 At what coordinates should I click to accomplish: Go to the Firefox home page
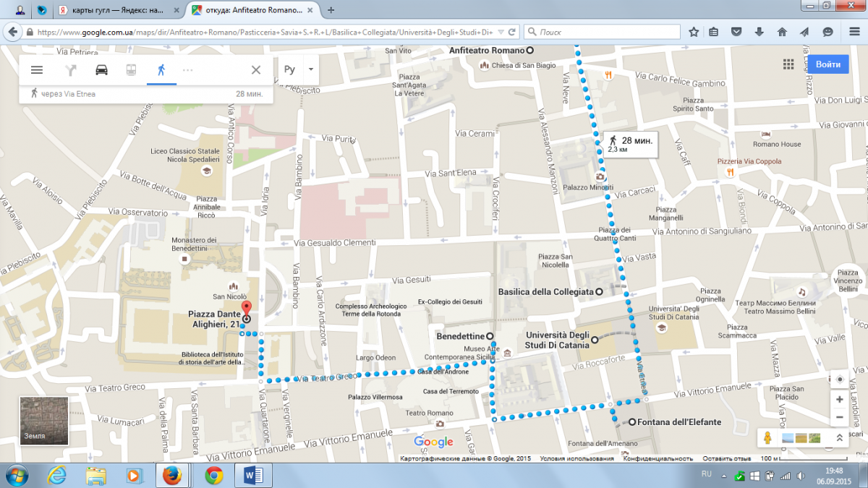coord(782,33)
